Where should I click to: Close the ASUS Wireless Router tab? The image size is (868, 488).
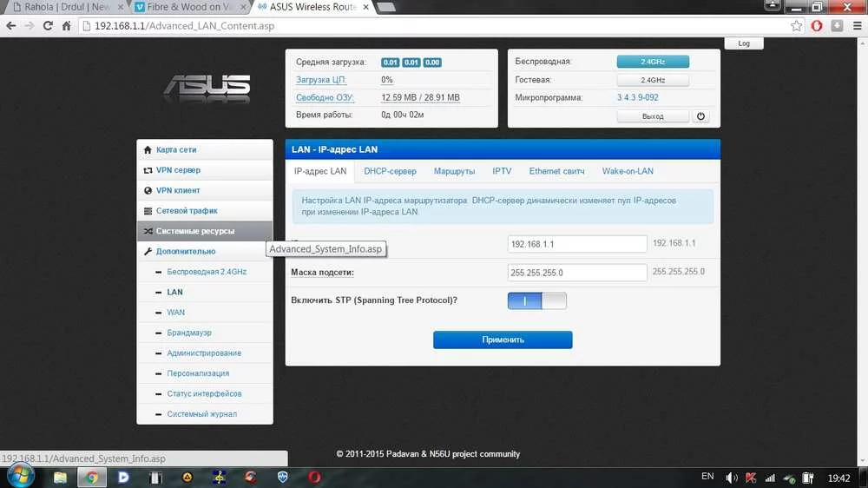coord(365,7)
